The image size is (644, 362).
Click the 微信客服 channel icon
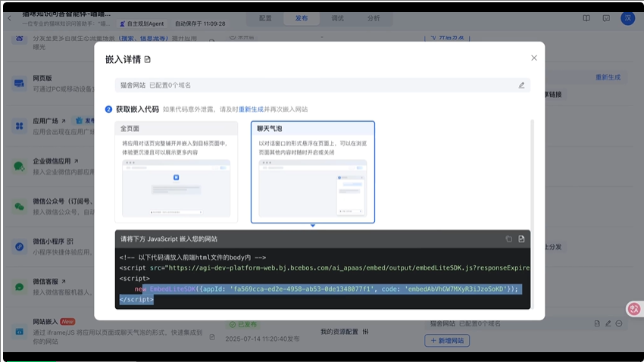pos(19,287)
